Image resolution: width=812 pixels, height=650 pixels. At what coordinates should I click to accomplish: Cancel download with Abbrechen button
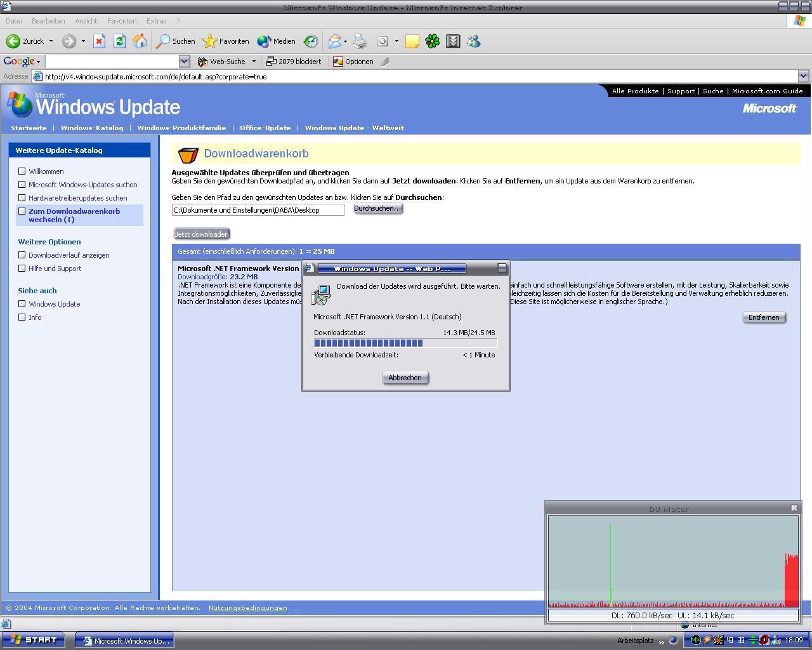(x=405, y=378)
